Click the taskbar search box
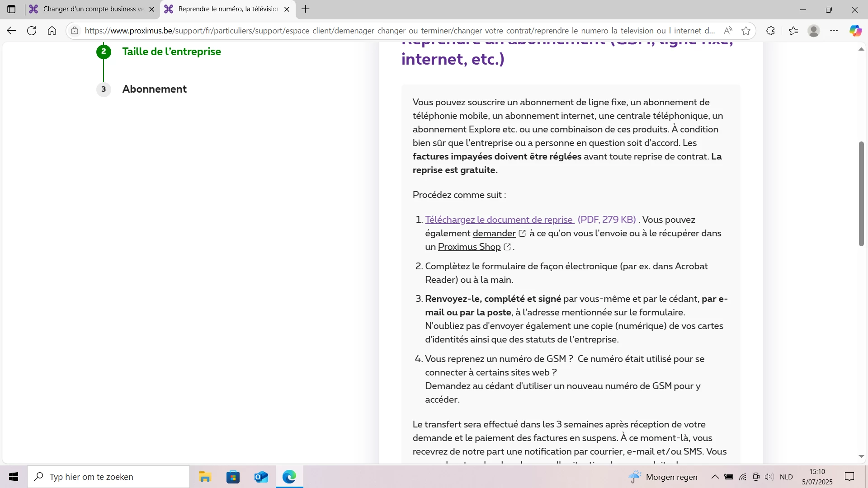Image resolution: width=868 pixels, height=488 pixels. [x=108, y=477]
